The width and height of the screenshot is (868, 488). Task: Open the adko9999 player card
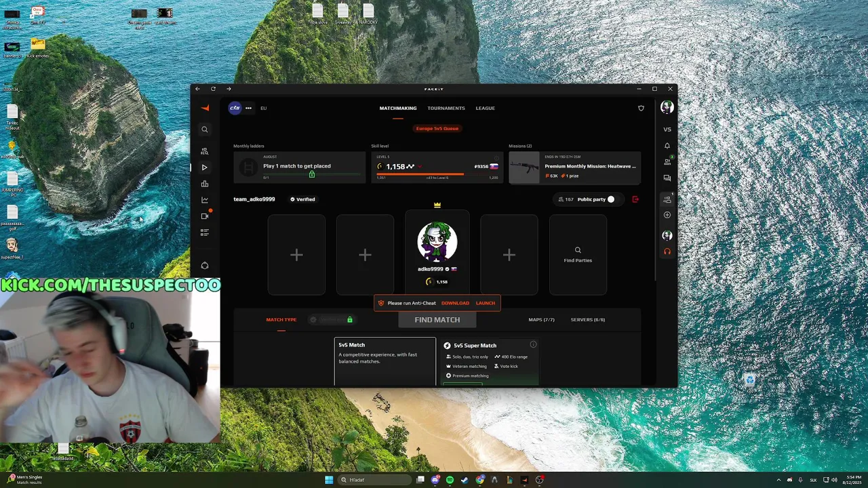(437, 252)
